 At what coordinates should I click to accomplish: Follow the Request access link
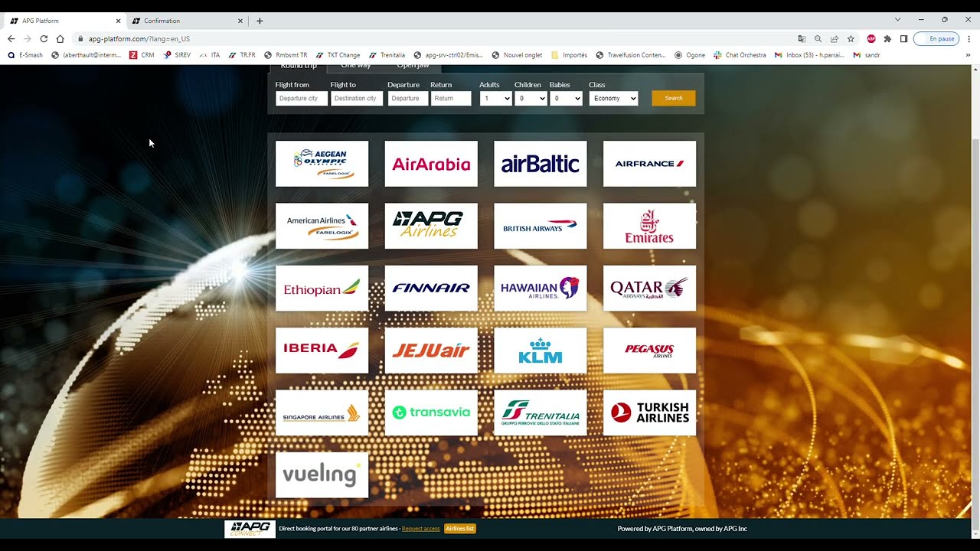(421, 529)
